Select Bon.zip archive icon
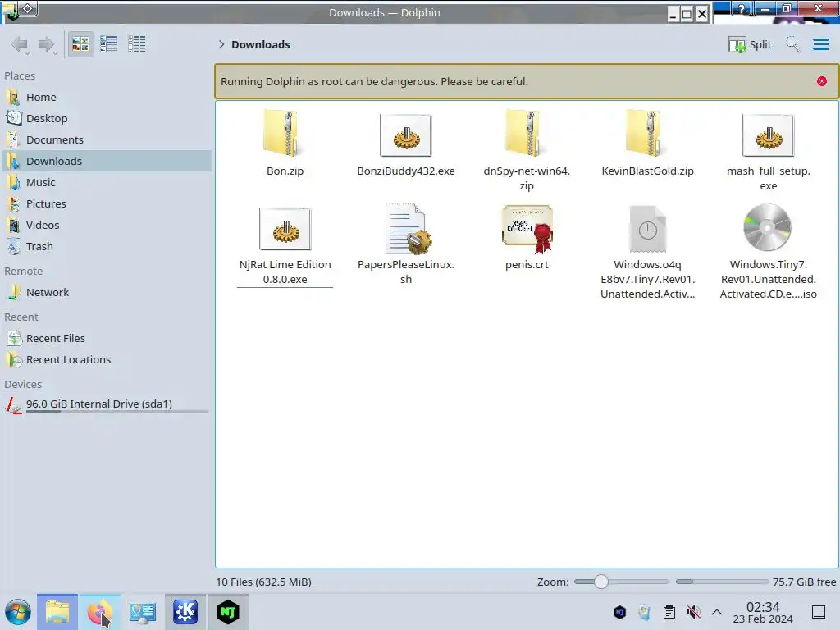 [285, 134]
